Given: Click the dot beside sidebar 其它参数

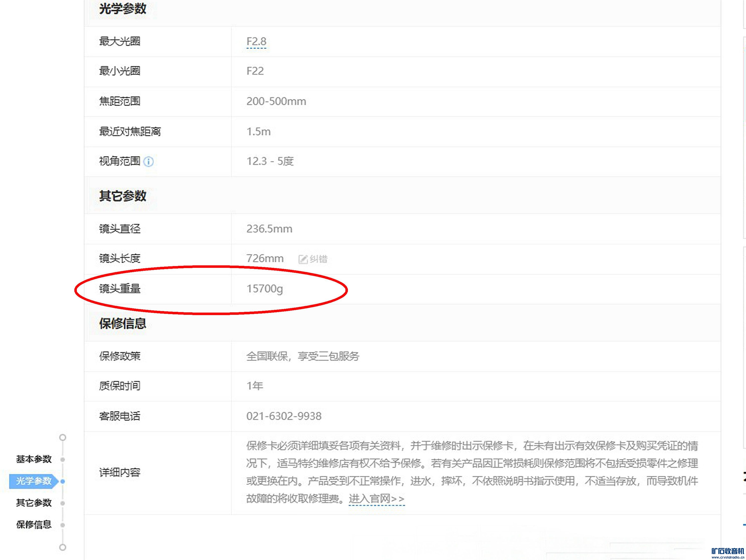Looking at the screenshot, I should [x=62, y=503].
